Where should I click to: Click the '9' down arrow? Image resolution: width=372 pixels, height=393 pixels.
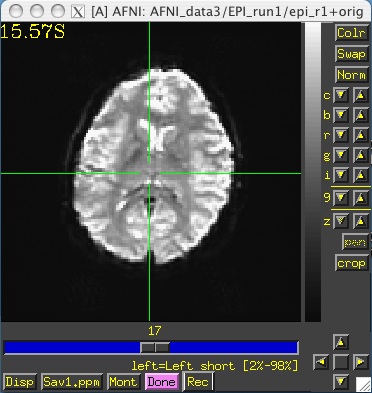pos(341,198)
